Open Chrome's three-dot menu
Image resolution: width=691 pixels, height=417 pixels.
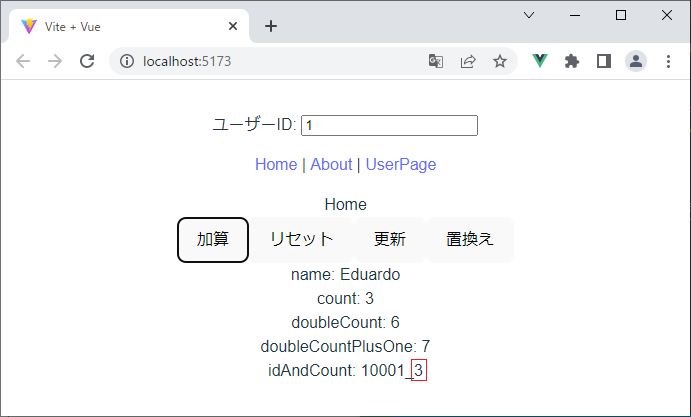669,61
